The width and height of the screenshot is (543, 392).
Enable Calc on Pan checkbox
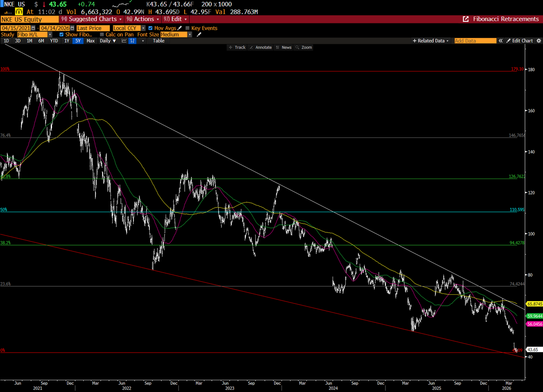coord(102,34)
